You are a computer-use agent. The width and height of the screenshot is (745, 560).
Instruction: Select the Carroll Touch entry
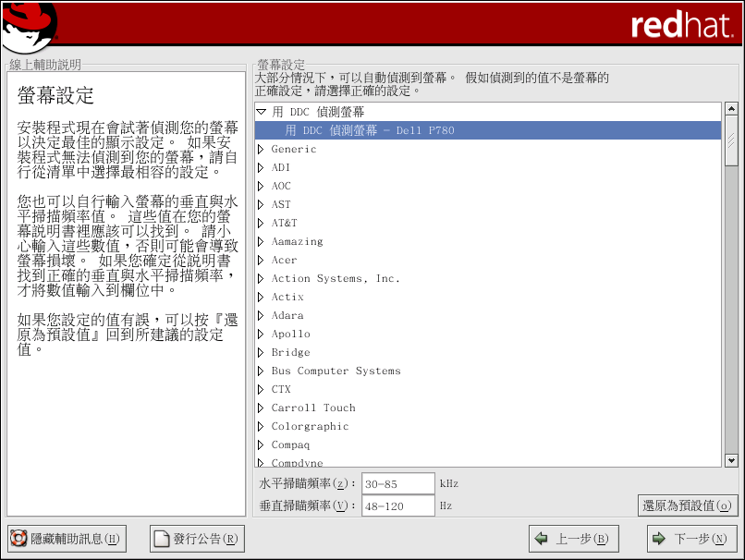pyautogui.click(x=312, y=408)
